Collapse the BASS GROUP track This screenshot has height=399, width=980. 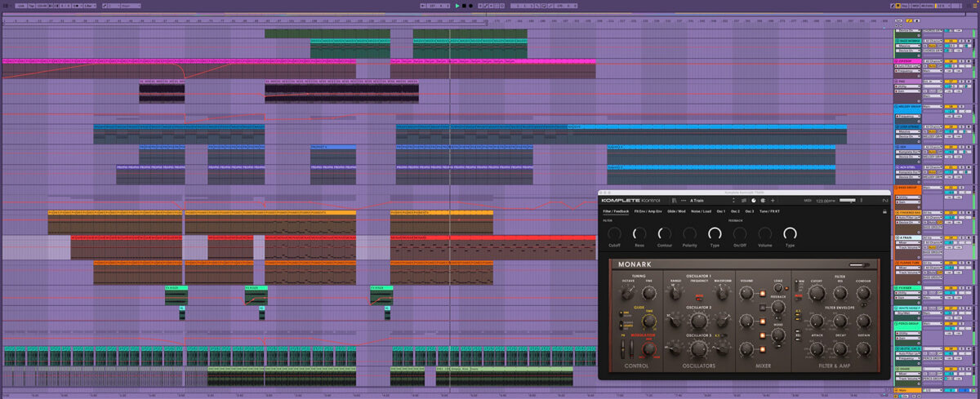896,188
